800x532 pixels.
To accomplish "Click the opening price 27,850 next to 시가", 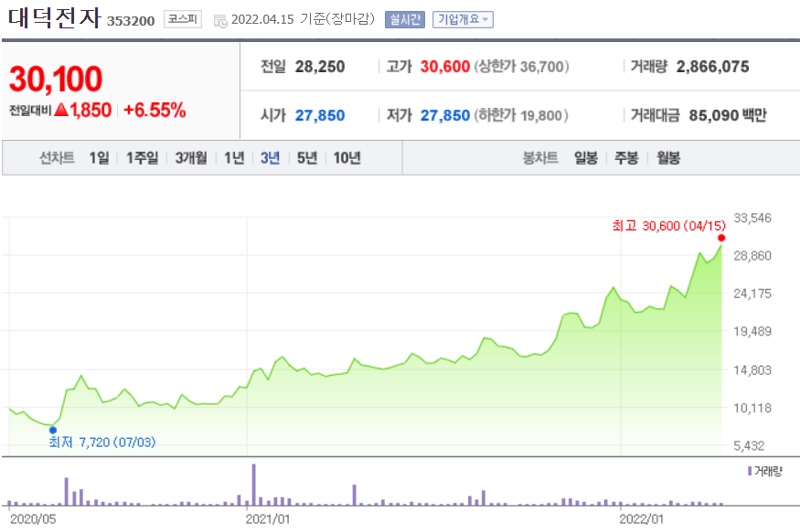I will point(320,115).
